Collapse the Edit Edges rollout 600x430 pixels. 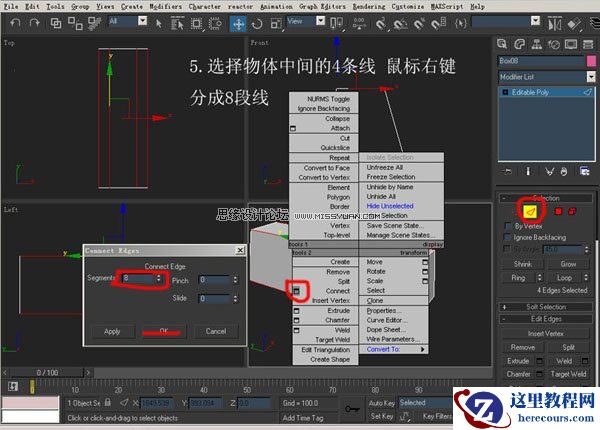click(x=546, y=319)
